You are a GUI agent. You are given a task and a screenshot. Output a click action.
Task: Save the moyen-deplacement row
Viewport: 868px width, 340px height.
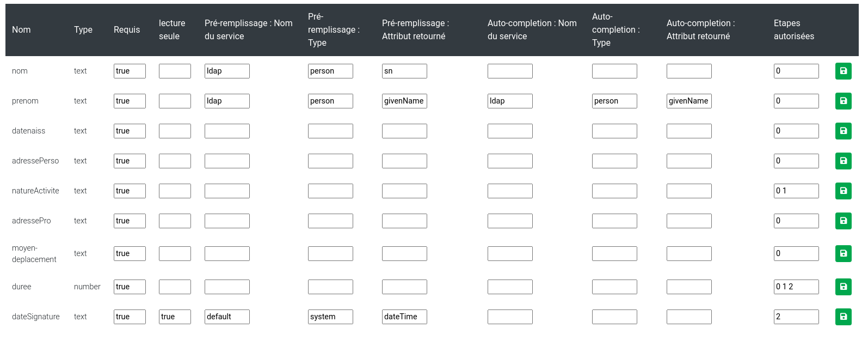click(x=843, y=253)
